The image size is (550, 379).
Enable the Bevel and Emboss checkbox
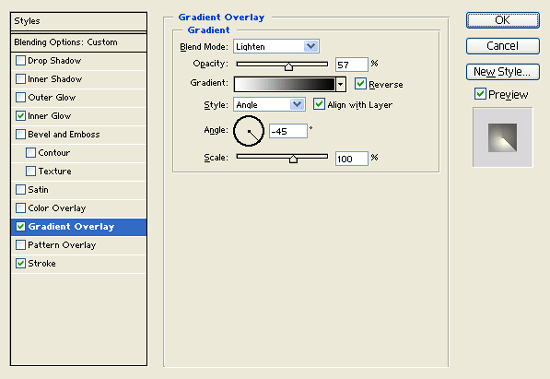coord(21,134)
